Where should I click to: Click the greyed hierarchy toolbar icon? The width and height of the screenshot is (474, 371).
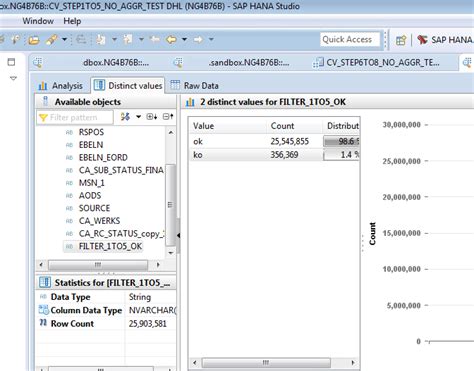(x=81, y=40)
